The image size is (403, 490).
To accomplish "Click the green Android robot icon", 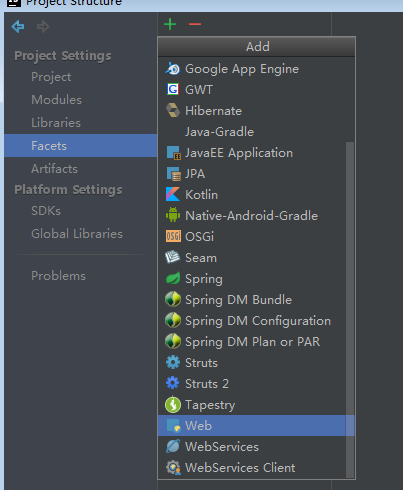I will 173,215.
